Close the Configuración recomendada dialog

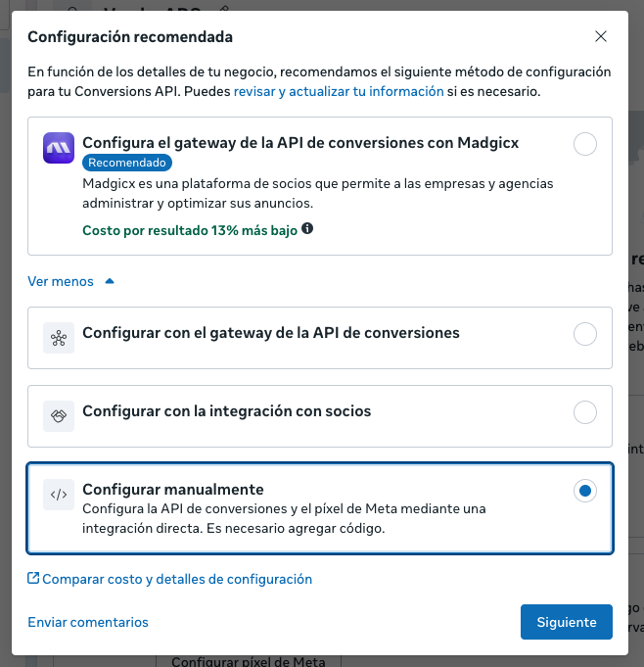(x=601, y=37)
